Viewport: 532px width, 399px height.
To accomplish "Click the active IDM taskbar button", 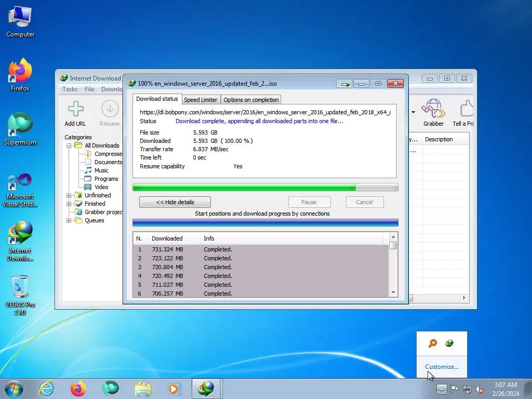I will (x=207, y=389).
